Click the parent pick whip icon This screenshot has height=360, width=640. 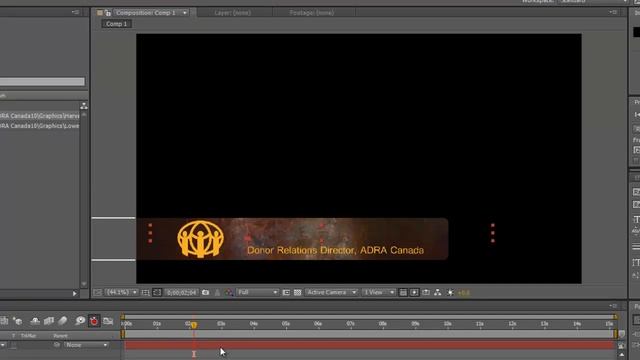57,345
